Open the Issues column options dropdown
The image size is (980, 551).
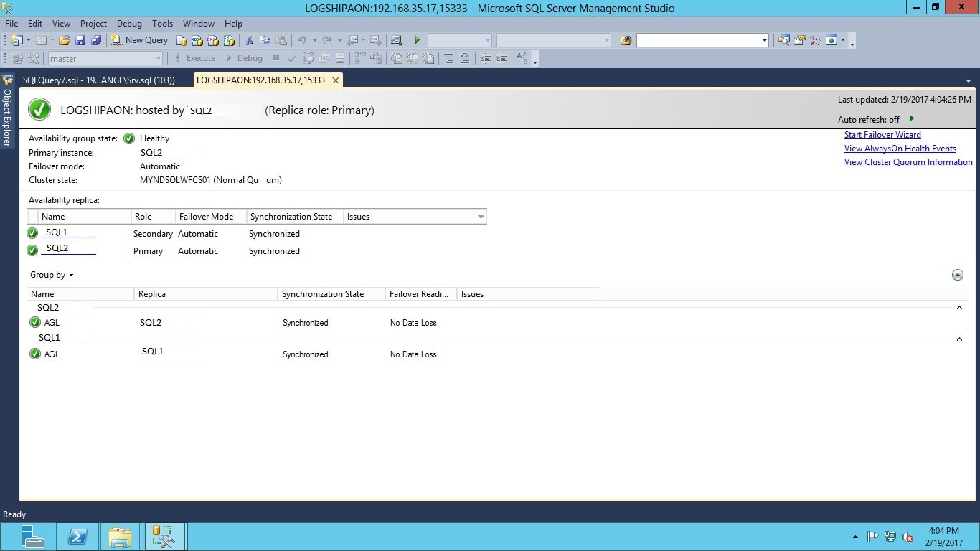point(481,217)
